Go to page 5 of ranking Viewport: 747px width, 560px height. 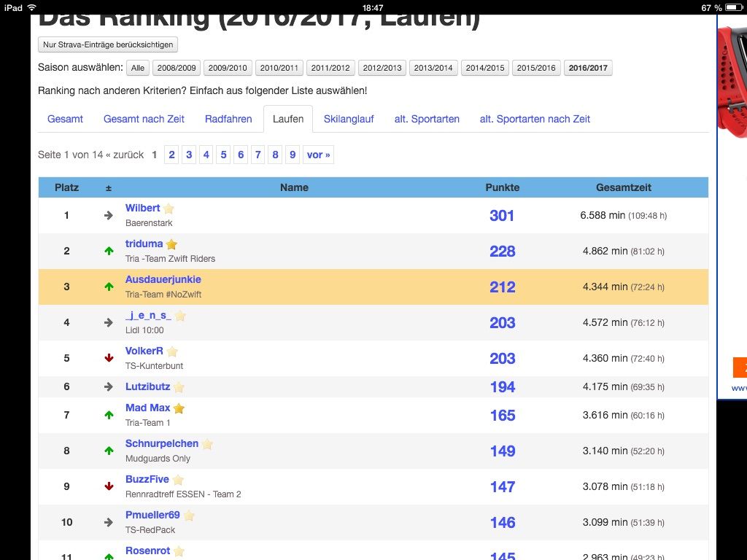[x=223, y=155]
